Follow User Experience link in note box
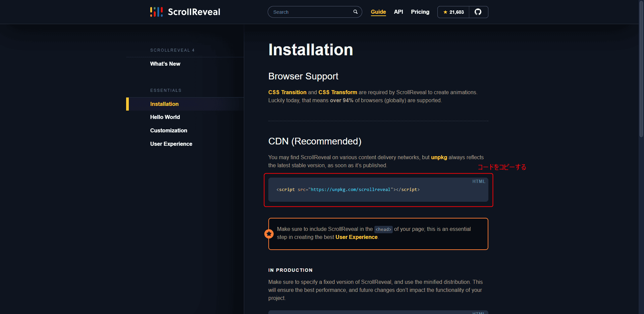644x314 pixels. pos(357,237)
